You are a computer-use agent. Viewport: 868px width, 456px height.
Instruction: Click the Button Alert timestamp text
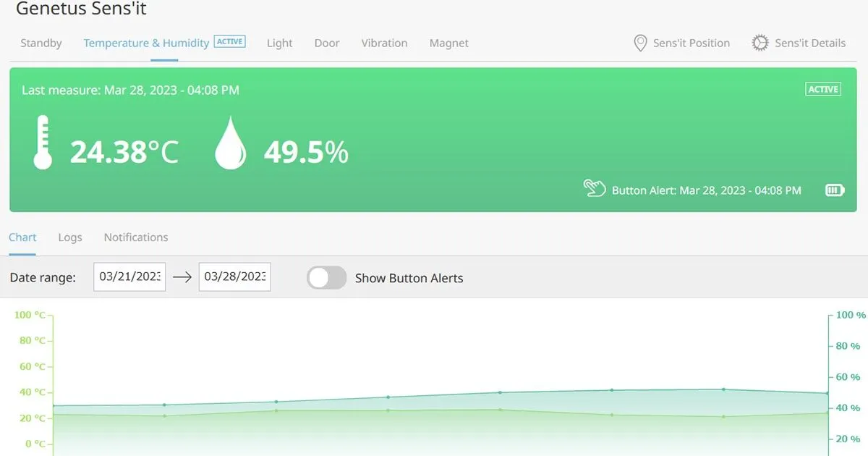707,190
